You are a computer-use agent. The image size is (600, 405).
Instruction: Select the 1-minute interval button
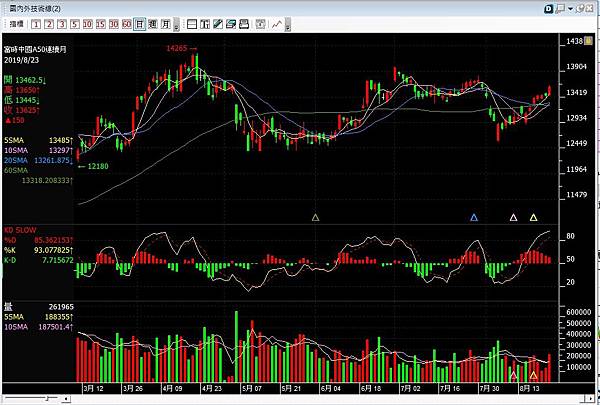(x=36, y=24)
